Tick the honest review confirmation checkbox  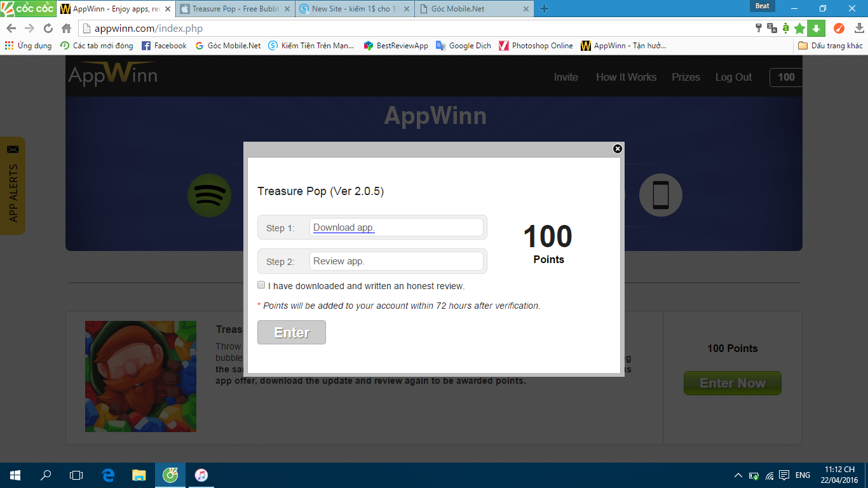[261, 285]
